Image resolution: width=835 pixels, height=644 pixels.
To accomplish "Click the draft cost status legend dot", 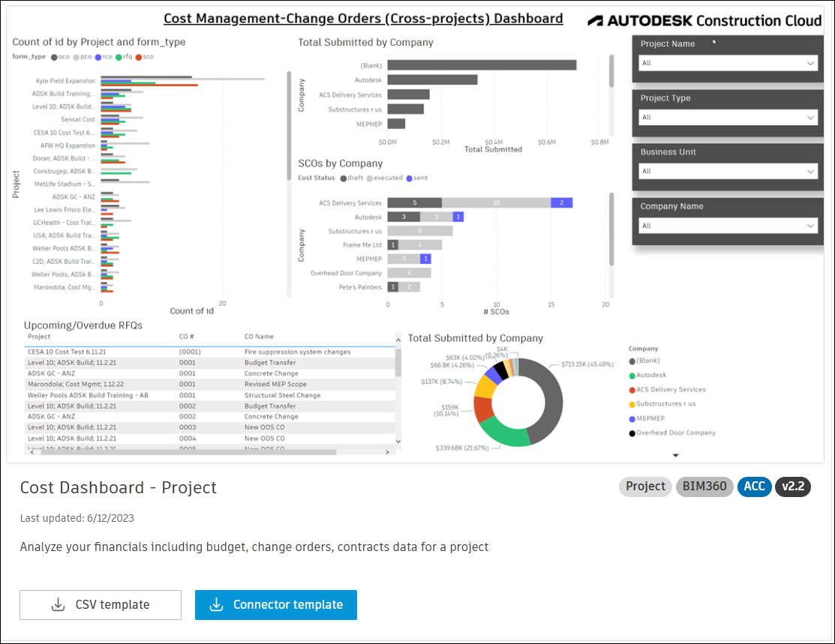I will point(344,178).
